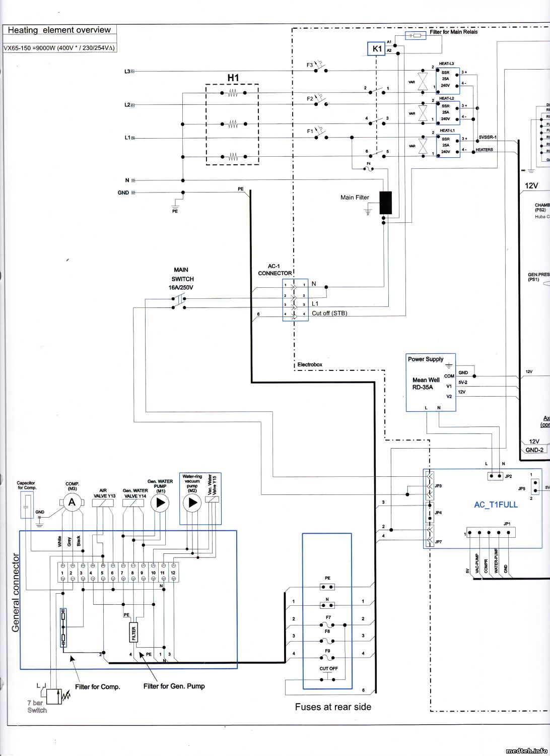
Task: Click the water-ring vacuum pump M2 symbol
Action: [x=192, y=502]
